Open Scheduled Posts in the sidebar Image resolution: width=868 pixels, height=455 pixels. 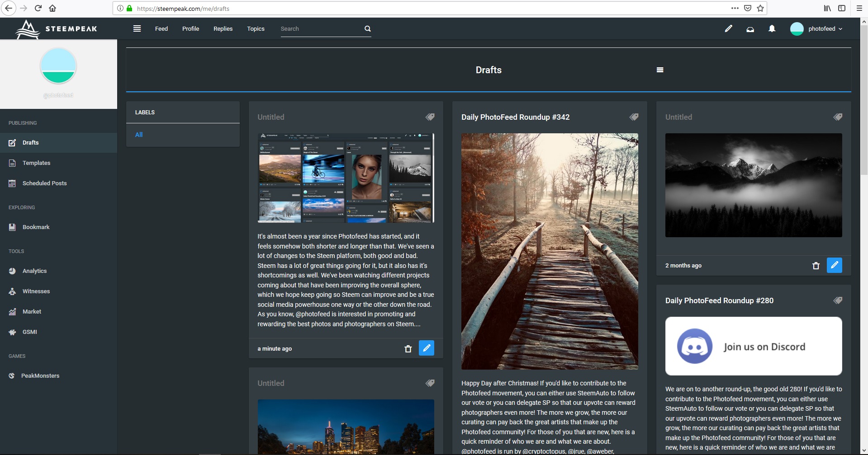pyautogui.click(x=44, y=183)
